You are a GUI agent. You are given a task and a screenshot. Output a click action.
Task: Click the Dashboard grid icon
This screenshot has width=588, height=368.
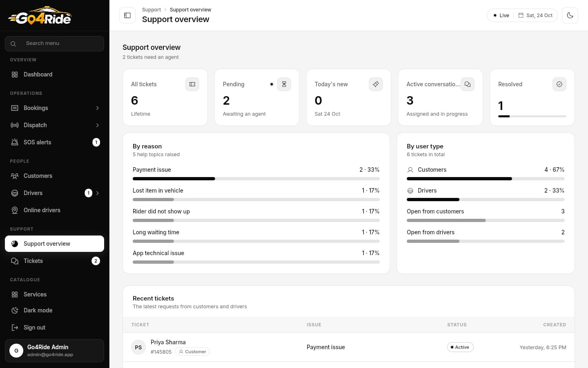click(x=15, y=74)
